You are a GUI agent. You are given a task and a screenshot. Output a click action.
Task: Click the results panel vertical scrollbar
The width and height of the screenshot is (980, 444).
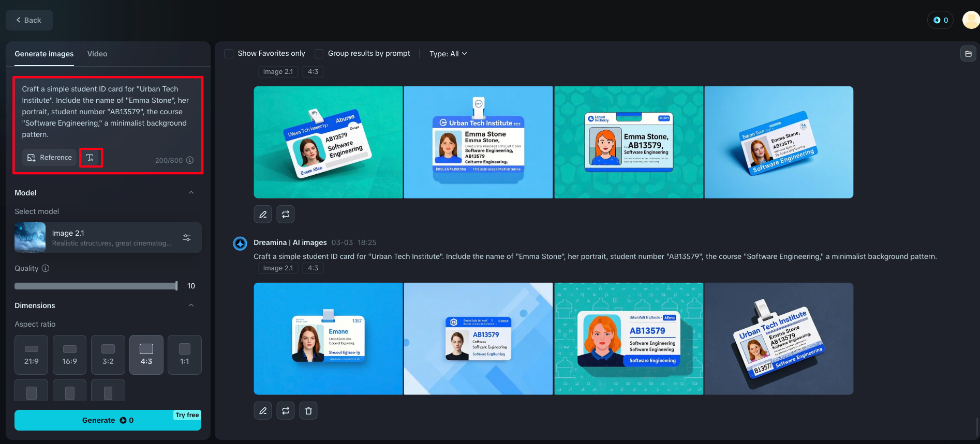pos(977,427)
